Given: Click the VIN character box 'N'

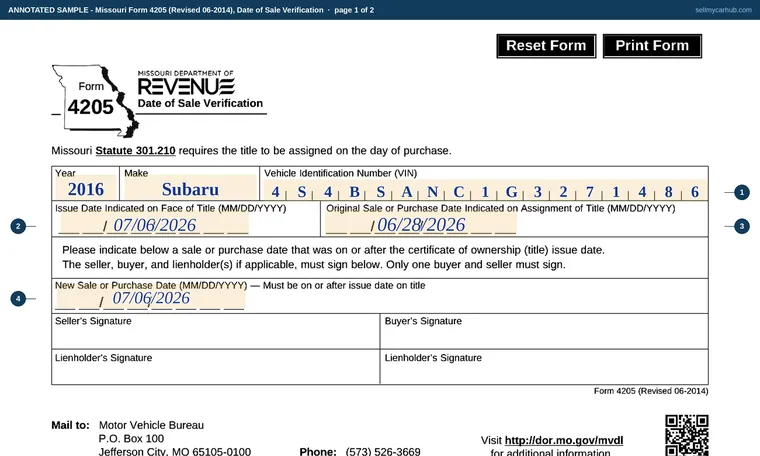Looking at the screenshot, I should pyautogui.click(x=433, y=192).
